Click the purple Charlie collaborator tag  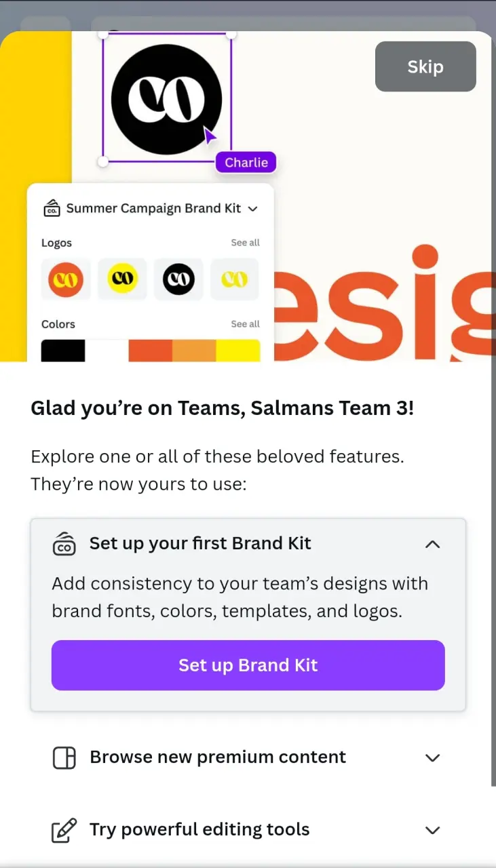coord(246,163)
